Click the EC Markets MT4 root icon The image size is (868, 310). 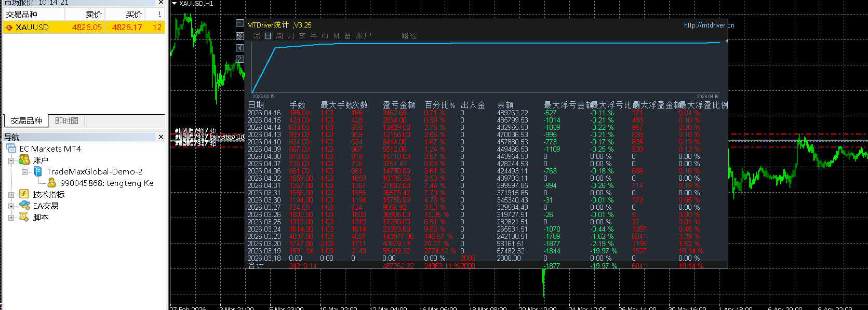(x=11, y=149)
